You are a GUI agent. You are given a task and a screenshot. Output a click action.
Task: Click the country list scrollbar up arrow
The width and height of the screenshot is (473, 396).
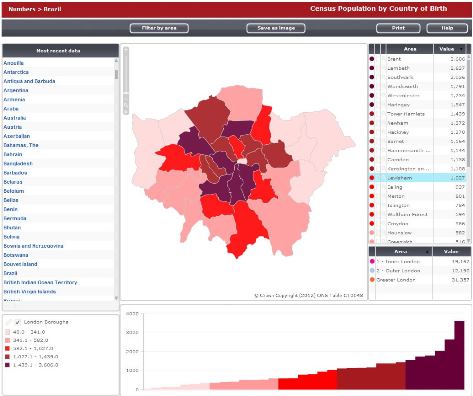pos(116,60)
